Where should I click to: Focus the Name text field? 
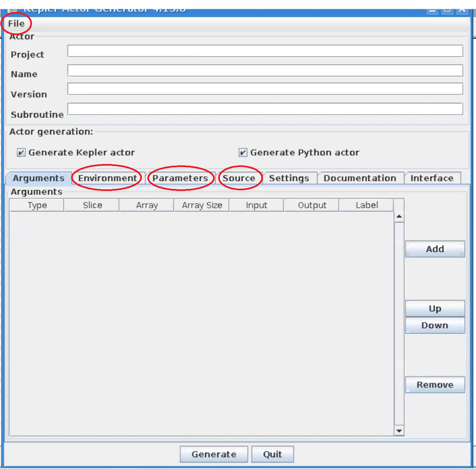coord(265,71)
